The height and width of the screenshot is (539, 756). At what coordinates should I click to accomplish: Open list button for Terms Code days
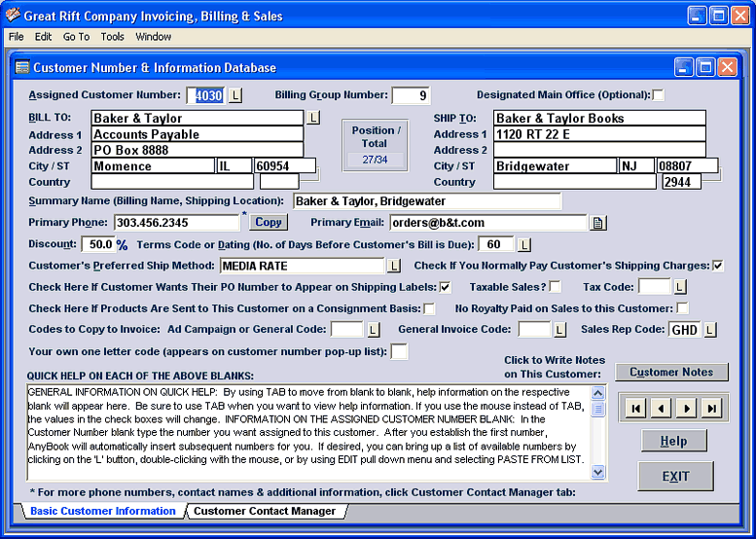524,244
